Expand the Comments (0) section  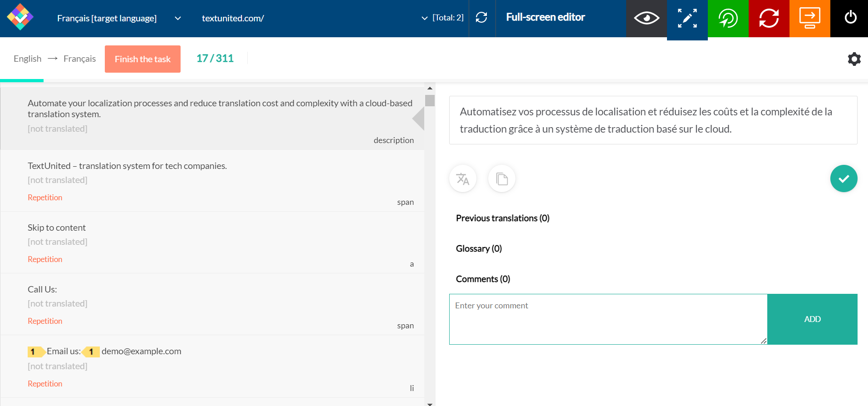pos(483,279)
